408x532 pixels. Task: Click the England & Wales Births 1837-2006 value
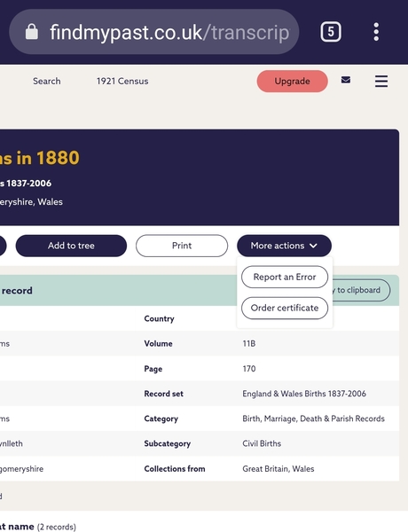[304, 394]
